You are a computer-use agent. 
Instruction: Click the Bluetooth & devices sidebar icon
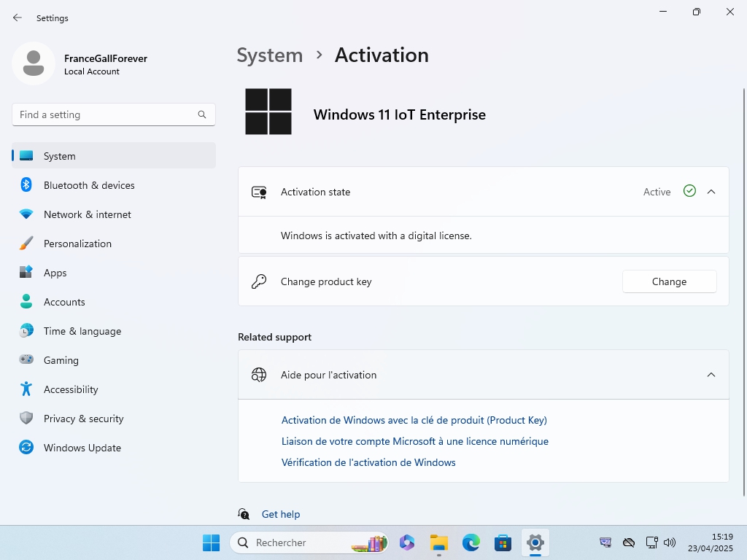(26, 185)
